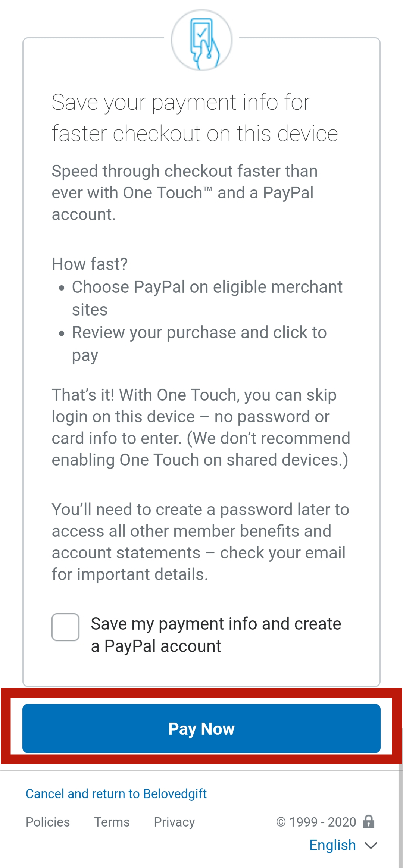Open the Terms footer link
This screenshot has height=868, width=403.
(112, 822)
